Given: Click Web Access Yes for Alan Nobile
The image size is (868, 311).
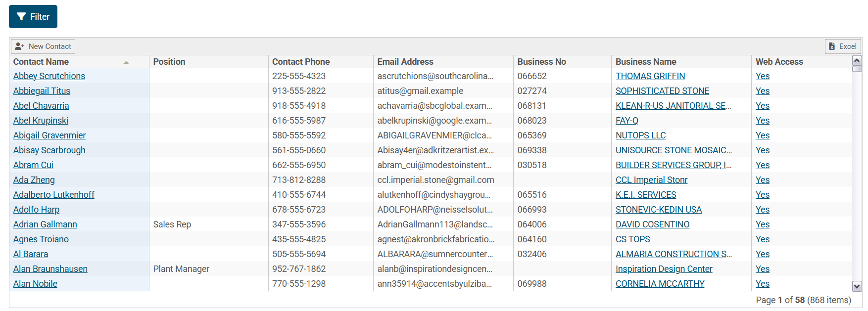Looking at the screenshot, I should click(x=763, y=284).
